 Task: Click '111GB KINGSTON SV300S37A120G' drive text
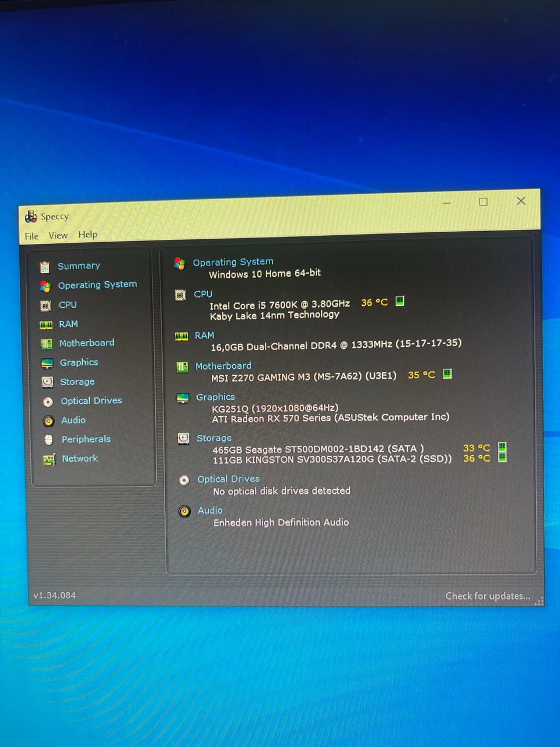[332, 459]
